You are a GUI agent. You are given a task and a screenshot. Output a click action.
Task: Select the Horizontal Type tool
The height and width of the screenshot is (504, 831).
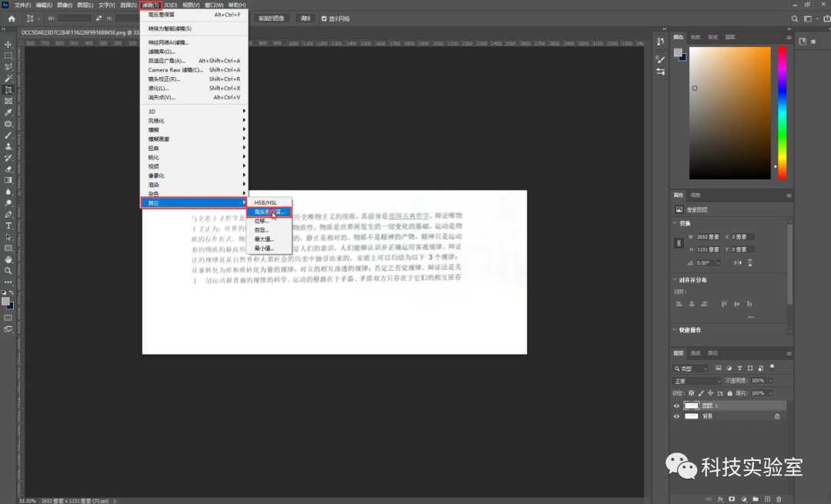tap(8, 225)
